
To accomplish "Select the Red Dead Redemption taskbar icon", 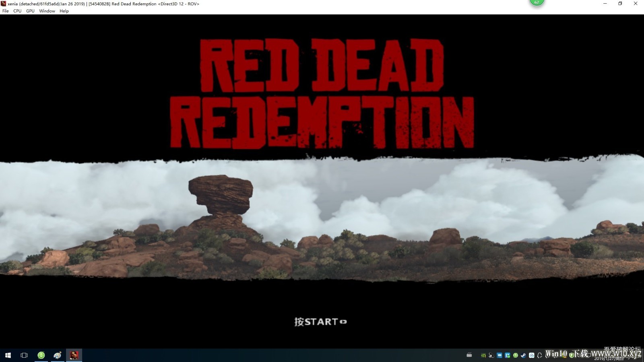I will 74,355.
